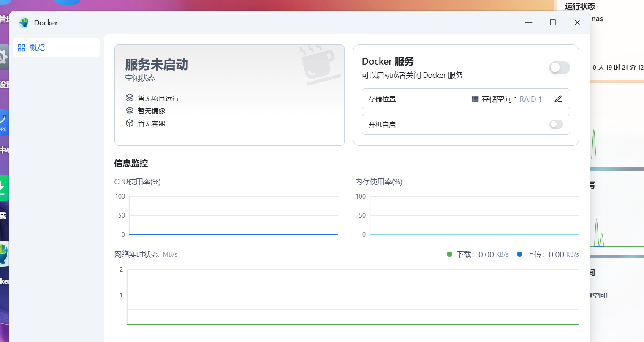Screen dimensions: 644x342
Task: Open the settings gear desktop icon behind Docker
Action: (x=4, y=57)
